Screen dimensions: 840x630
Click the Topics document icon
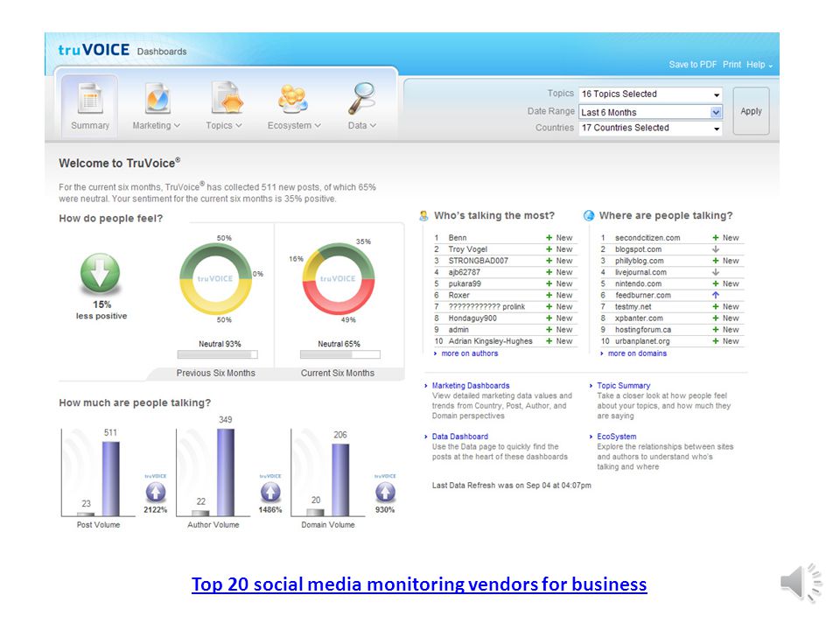tap(227, 97)
